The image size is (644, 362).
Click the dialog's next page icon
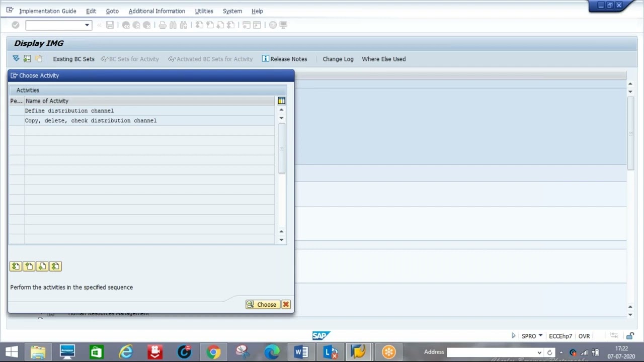click(42, 266)
